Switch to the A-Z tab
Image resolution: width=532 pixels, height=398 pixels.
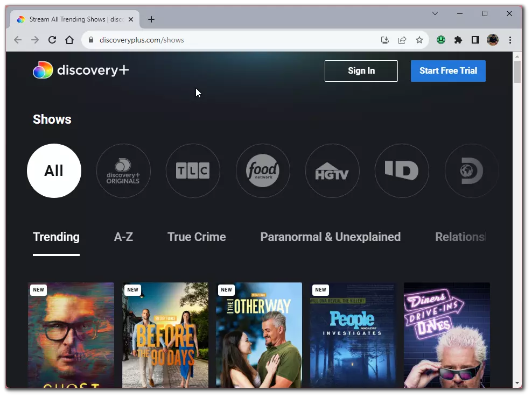click(x=123, y=237)
